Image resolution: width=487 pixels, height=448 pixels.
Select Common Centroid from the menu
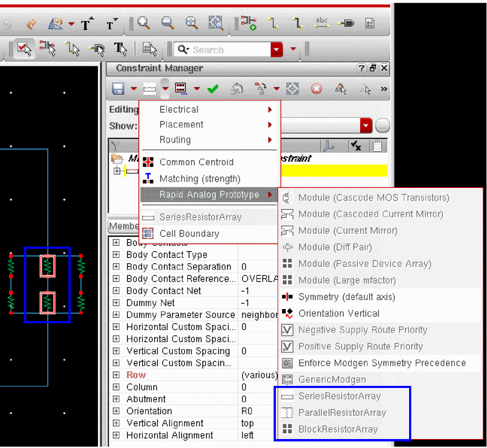(196, 162)
